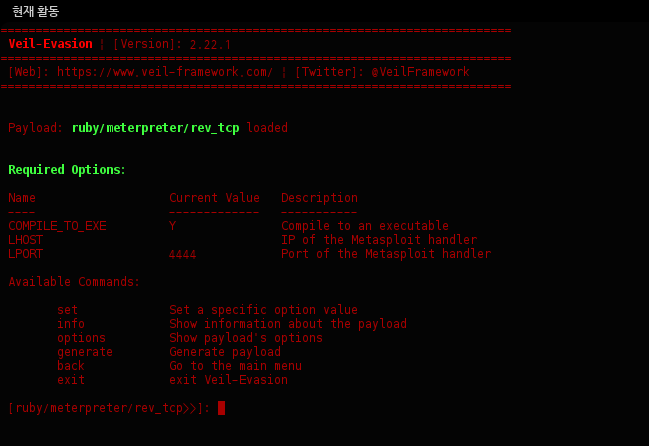Viewport: 649px width, 446px height.
Task: Click the back command entry
Action: [x=71, y=366]
